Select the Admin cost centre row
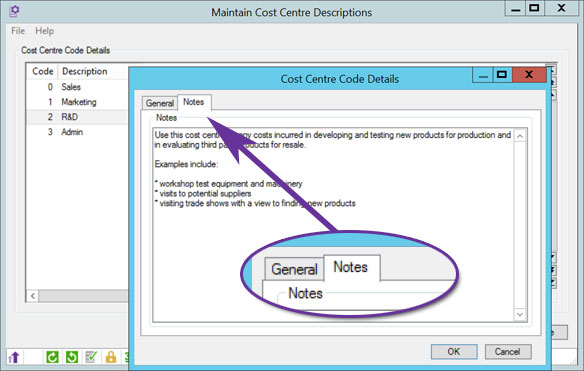This screenshot has width=584, height=371. 77,132
